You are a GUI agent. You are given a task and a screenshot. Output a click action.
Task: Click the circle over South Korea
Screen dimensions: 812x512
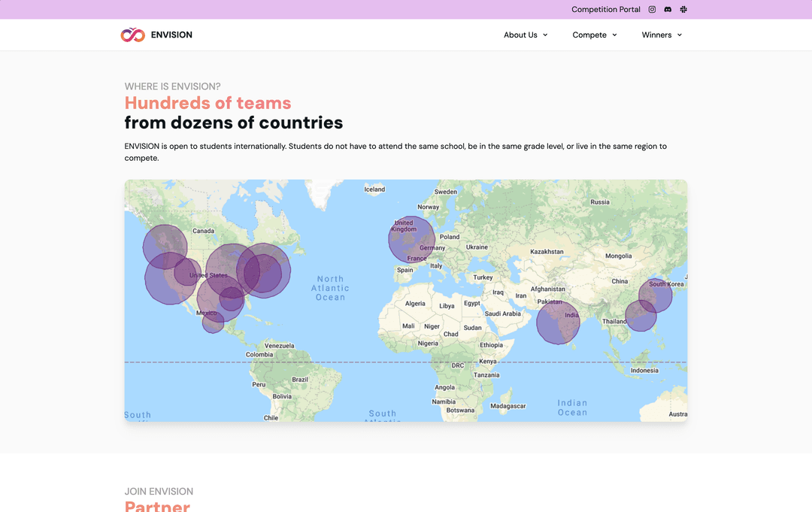click(655, 295)
